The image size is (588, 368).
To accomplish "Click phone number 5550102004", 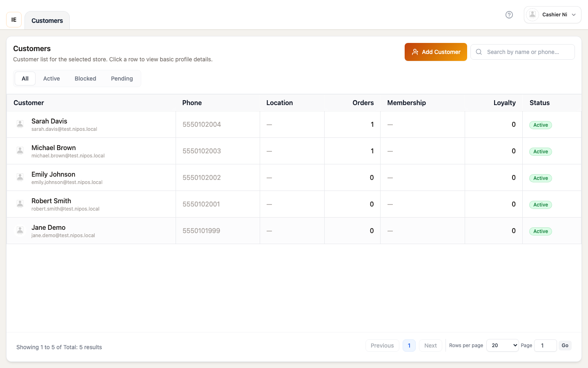I will coord(202,124).
